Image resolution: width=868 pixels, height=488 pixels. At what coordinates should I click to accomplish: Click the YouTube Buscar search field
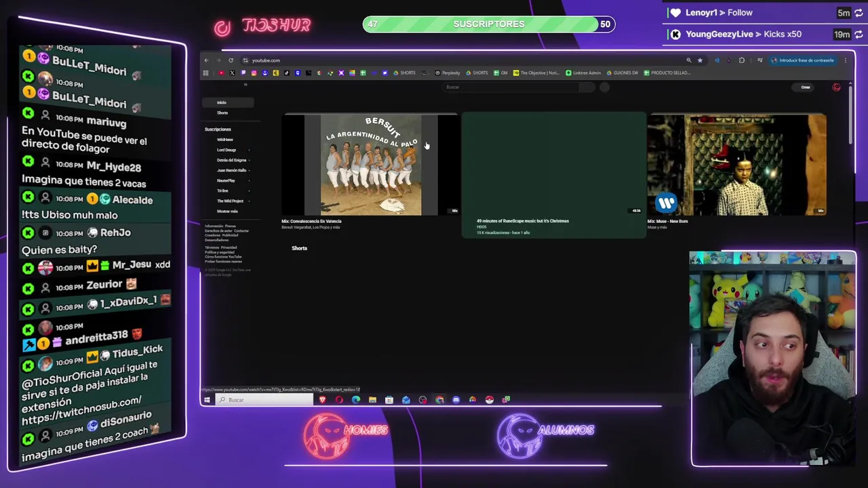[x=512, y=87]
